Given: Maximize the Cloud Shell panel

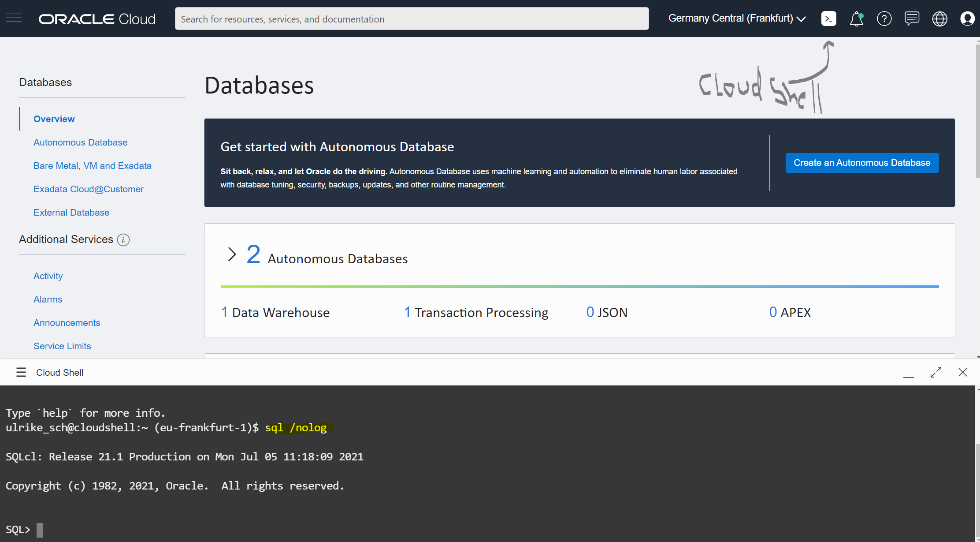Looking at the screenshot, I should click(935, 372).
